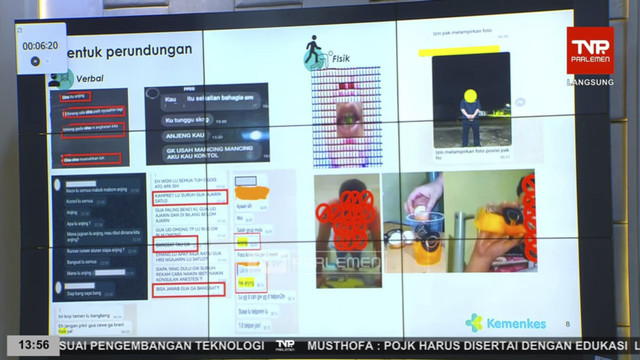This screenshot has width=640, height=360.
Task: Open the chat screenshot with red boxed lines under Verbal
Action: (x=90, y=128)
